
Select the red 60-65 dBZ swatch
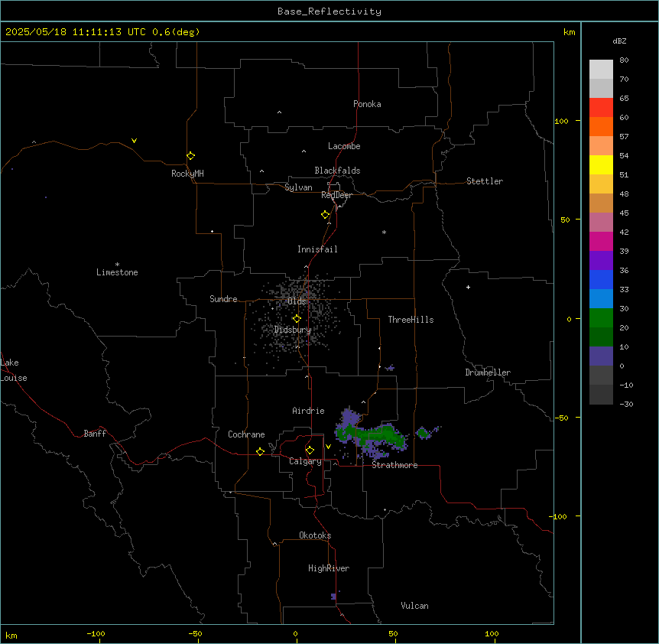tap(601, 108)
